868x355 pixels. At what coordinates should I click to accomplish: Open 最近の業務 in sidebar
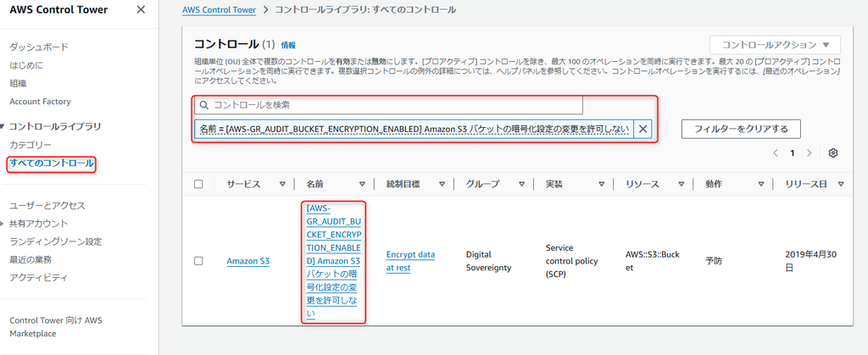click(31, 259)
